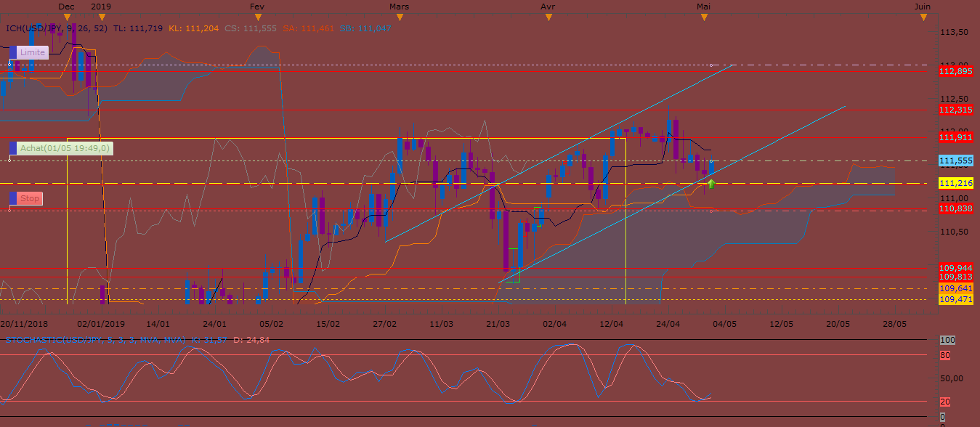980x427 pixels.
Task: Click the 20/11/2018 date axis label
Action: click(x=23, y=324)
